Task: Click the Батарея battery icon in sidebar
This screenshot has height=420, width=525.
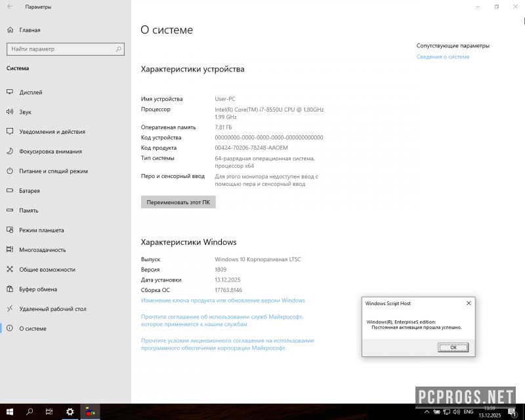Action: click(x=10, y=190)
